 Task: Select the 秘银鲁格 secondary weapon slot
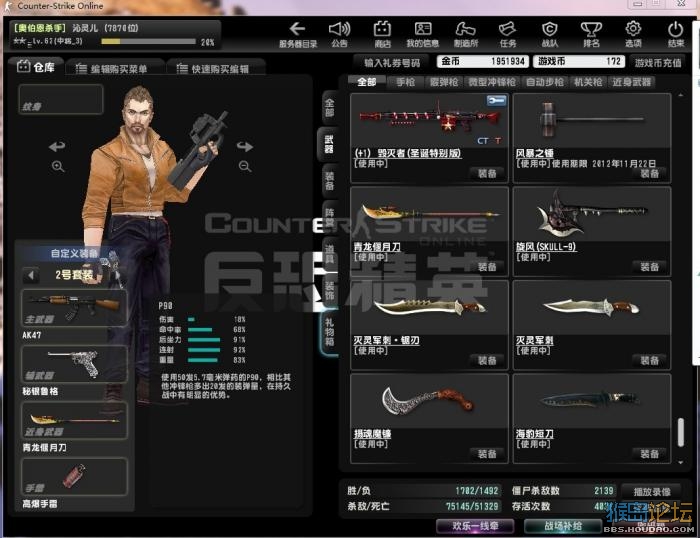tap(74, 364)
